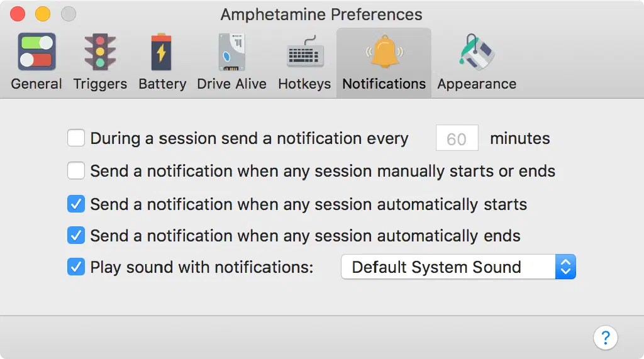Open the Battery preferences icon
Screen dimensions: 644x359
[162, 52]
